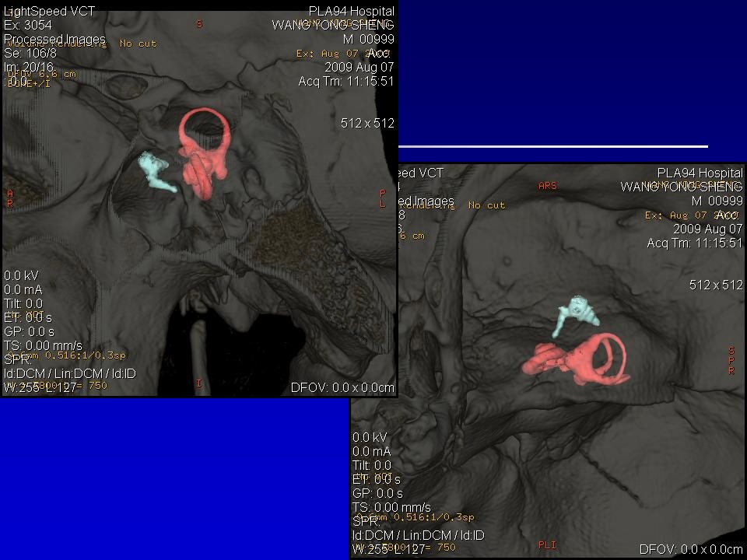Click "W:255 L:127" in right image

coord(389,549)
